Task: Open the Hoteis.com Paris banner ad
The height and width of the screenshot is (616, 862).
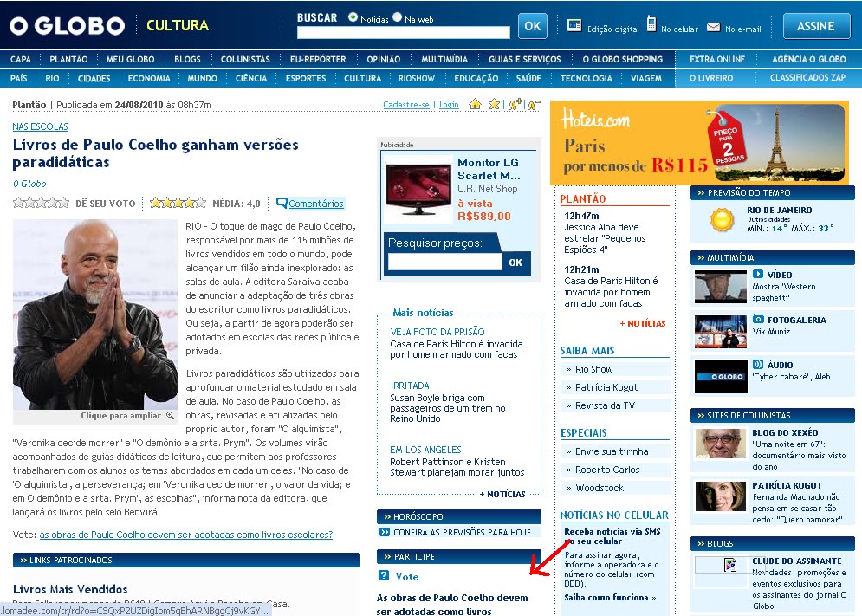Action: [x=699, y=143]
